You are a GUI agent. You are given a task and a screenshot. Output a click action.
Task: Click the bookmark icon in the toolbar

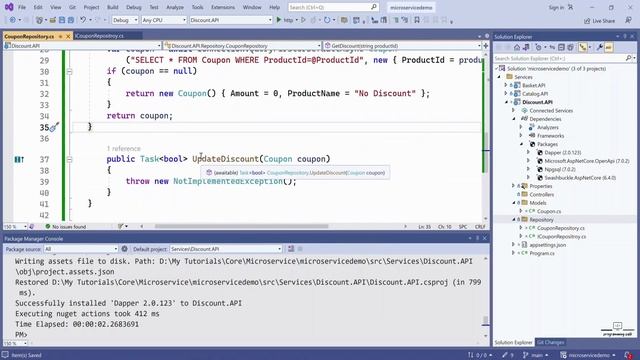(417, 20)
